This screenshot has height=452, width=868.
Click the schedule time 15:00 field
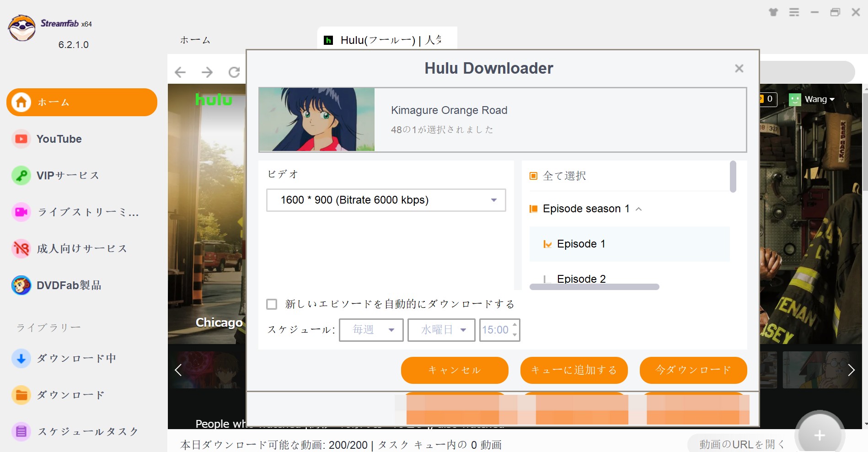tap(495, 330)
